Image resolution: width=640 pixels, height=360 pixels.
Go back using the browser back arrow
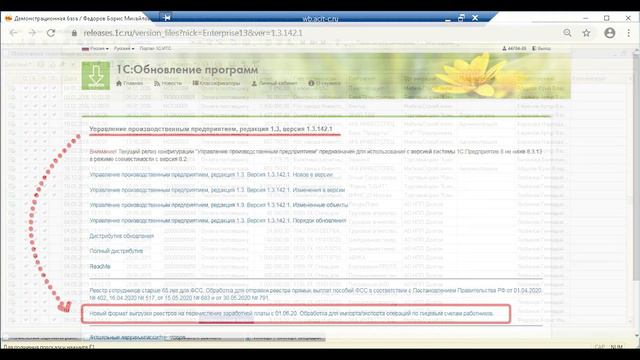(13, 33)
